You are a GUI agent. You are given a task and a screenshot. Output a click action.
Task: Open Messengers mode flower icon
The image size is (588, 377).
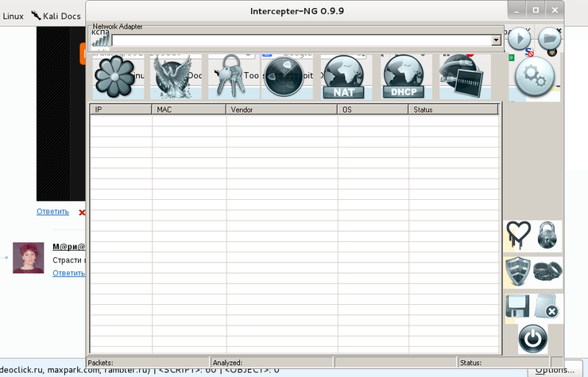pyautogui.click(x=119, y=77)
